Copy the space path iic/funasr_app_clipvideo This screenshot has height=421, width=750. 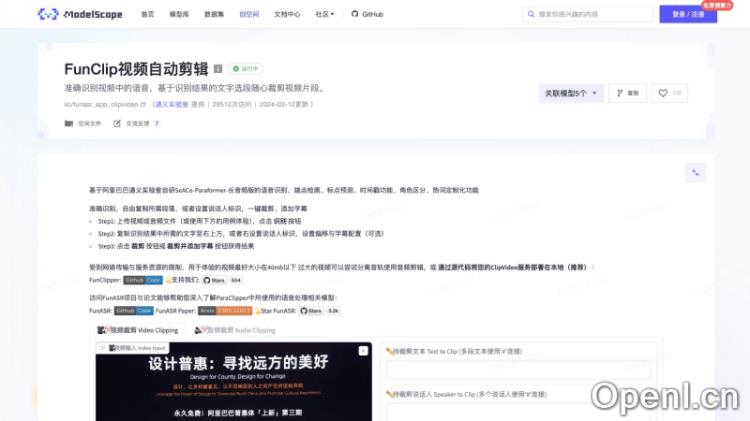[143, 103]
